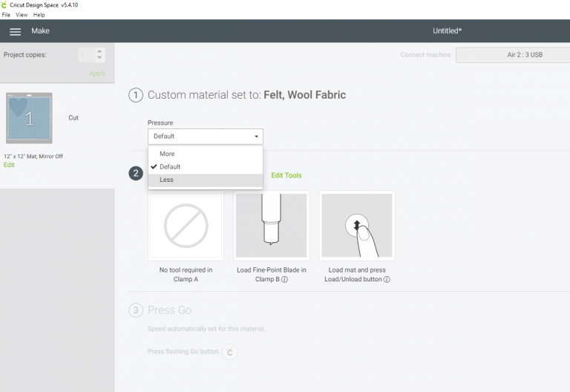Increase project copies with up arrow
This screenshot has height=392, width=570.
point(100,51)
